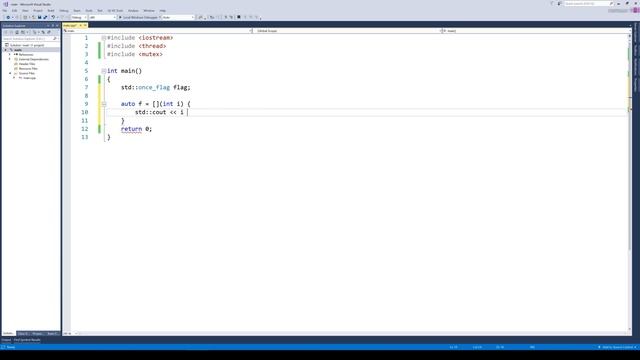Collapse the Source Files folder

click(x=10, y=73)
